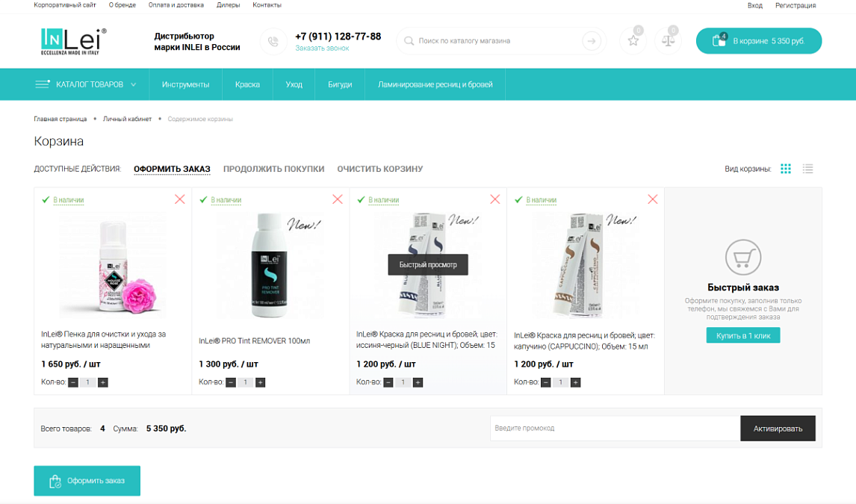856x504 pixels.
Task: Focus the promo code input field
Action: [x=614, y=429]
